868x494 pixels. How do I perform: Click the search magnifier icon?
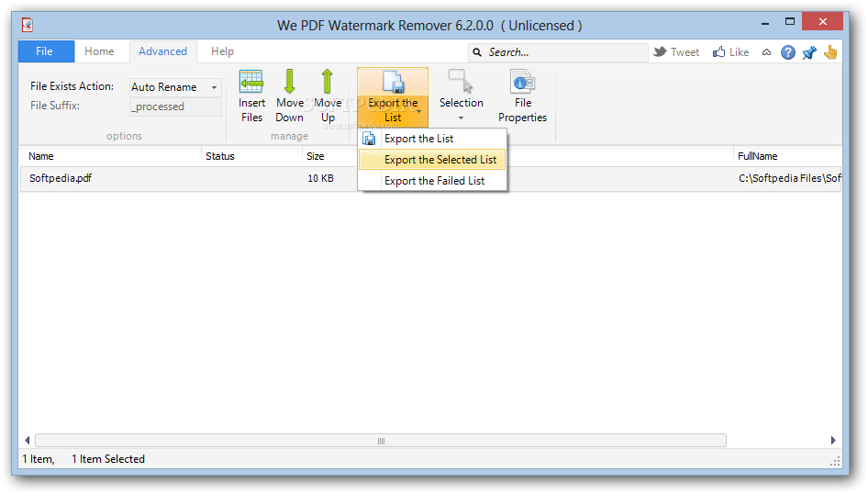476,52
